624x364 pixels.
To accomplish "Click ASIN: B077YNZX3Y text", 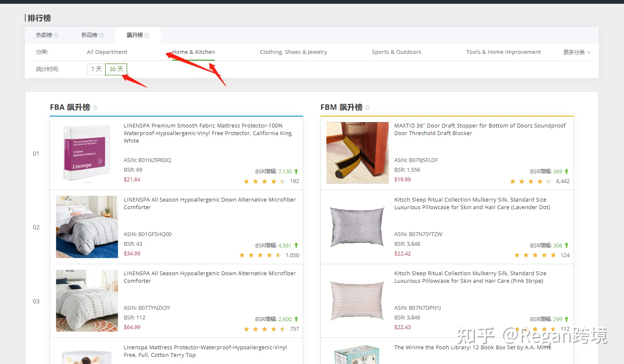I will click(147, 308).
